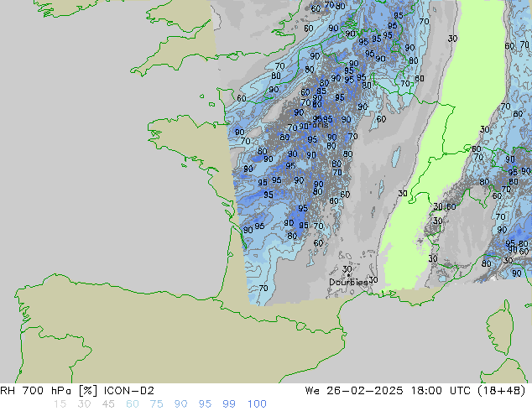Click the 'Paris' city label on the map
Viewport: 532px width, 411px height.
tap(317, 125)
